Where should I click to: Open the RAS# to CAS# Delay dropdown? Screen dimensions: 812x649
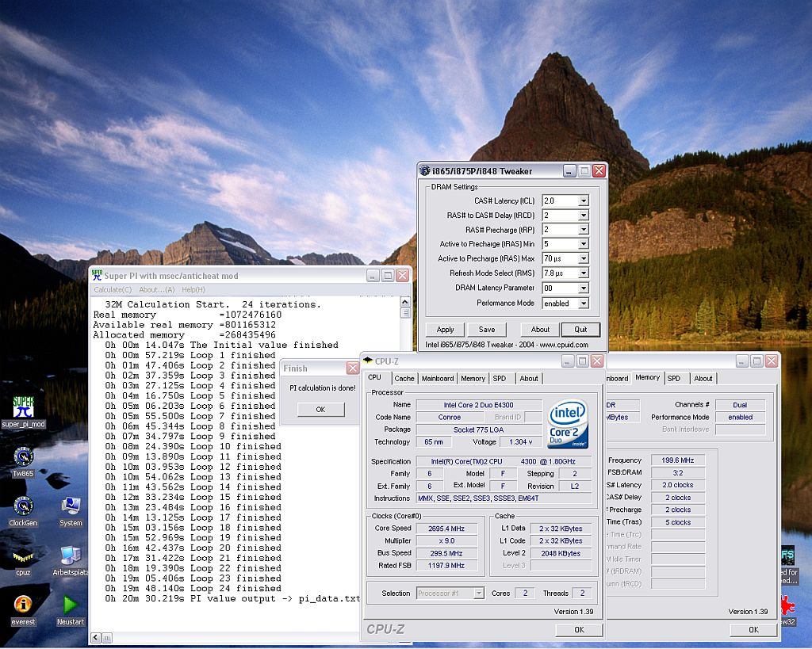(x=584, y=216)
